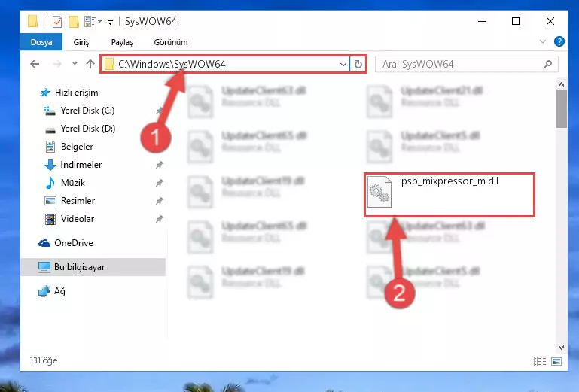This screenshot has width=579, height=392.
Task: Click scrollbar up arrow in file list
Action: click(x=561, y=84)
